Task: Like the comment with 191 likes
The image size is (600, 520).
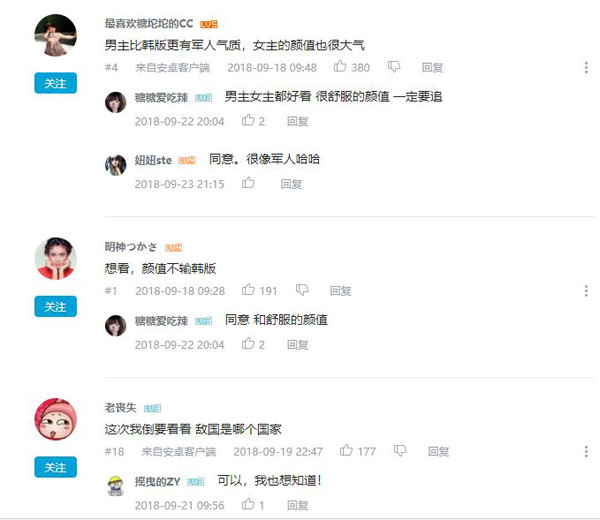Action: click(248, 290)
